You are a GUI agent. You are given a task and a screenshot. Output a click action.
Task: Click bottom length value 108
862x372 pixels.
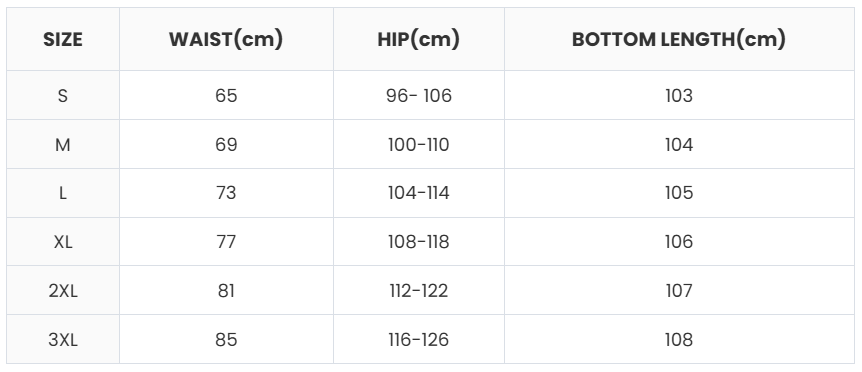pyautogui.click(x=679, y=339)
